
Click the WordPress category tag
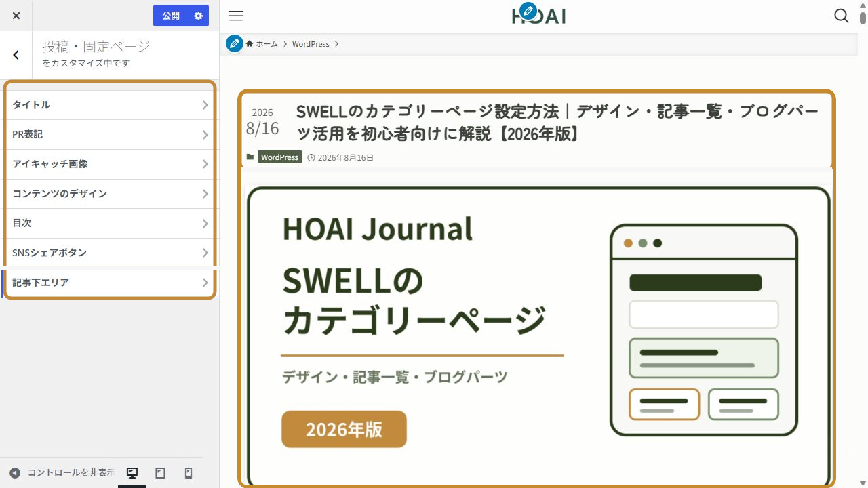[279, 157]
